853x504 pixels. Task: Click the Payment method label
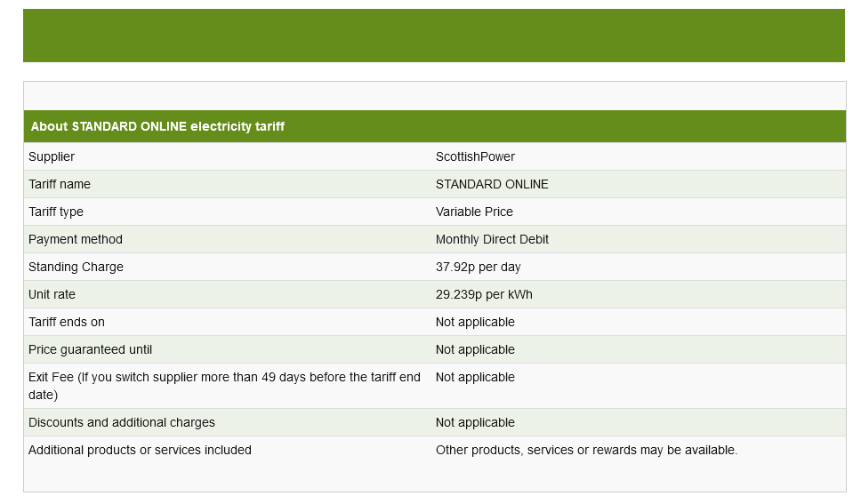point(76,239)
